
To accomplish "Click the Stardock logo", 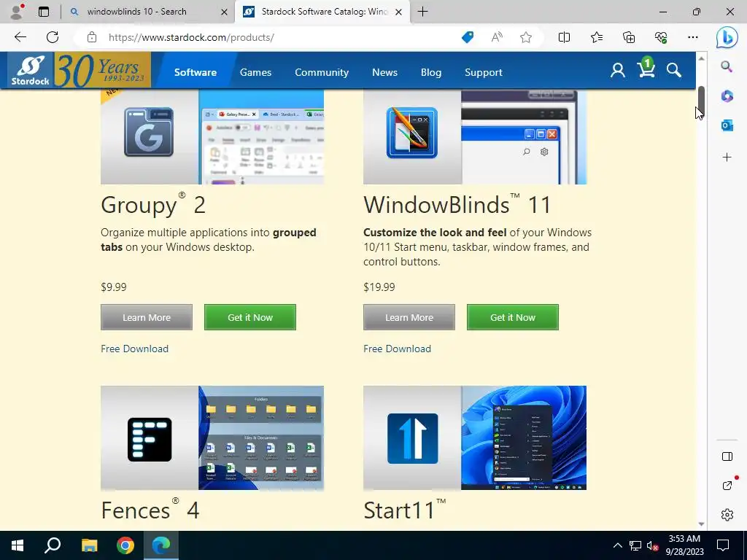I will click(x=31, y=71).
